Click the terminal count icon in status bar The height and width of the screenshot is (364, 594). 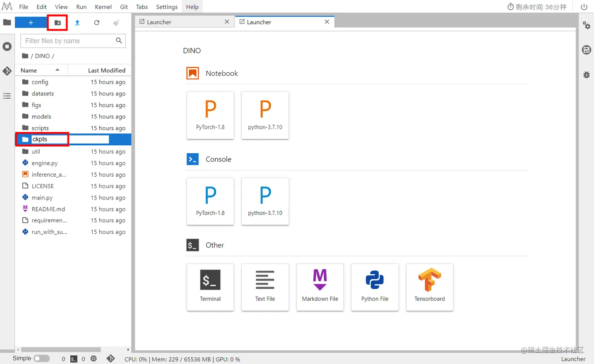click(74, 359)
